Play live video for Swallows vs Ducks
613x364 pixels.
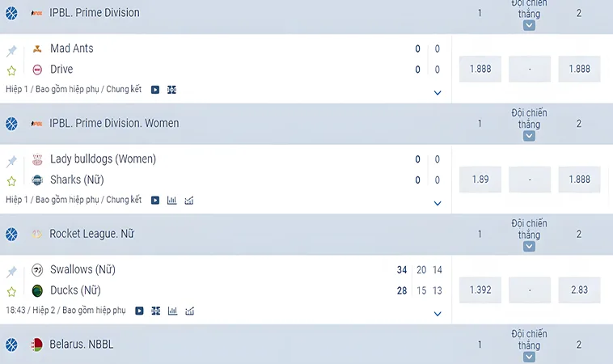(139, 311)
